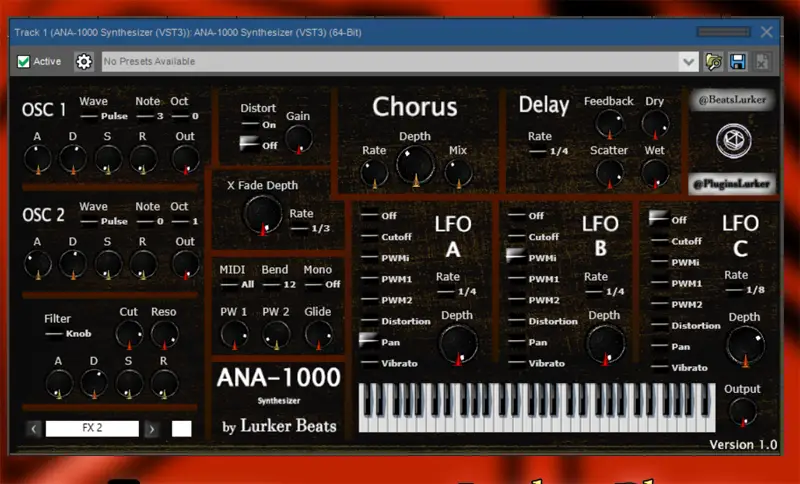Click the @PluginsLurker link button
The width and height of the screenshot is (800, 484).
(x=732, y=184)
